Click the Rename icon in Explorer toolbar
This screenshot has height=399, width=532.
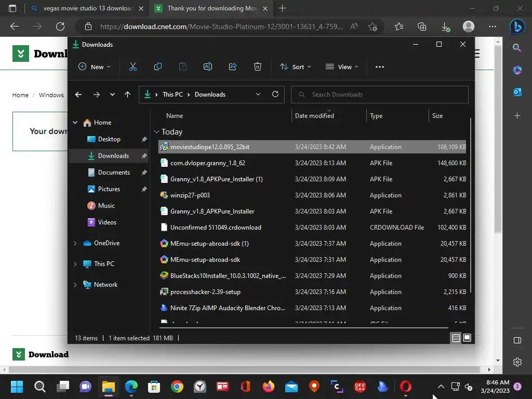[208, 67]
